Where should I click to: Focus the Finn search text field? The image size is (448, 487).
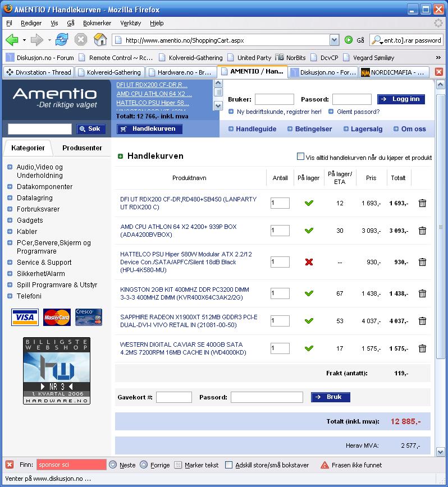click(x=71, y=465)
